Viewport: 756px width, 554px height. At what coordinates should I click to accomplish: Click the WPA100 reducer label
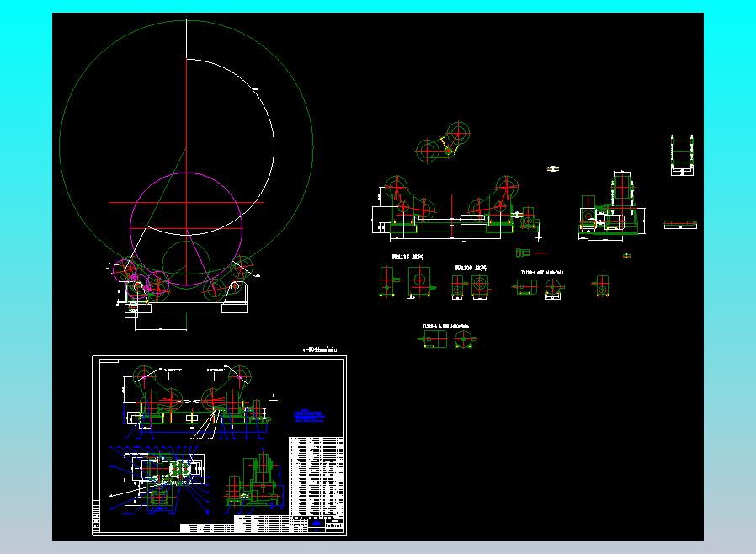pos(471,267)
